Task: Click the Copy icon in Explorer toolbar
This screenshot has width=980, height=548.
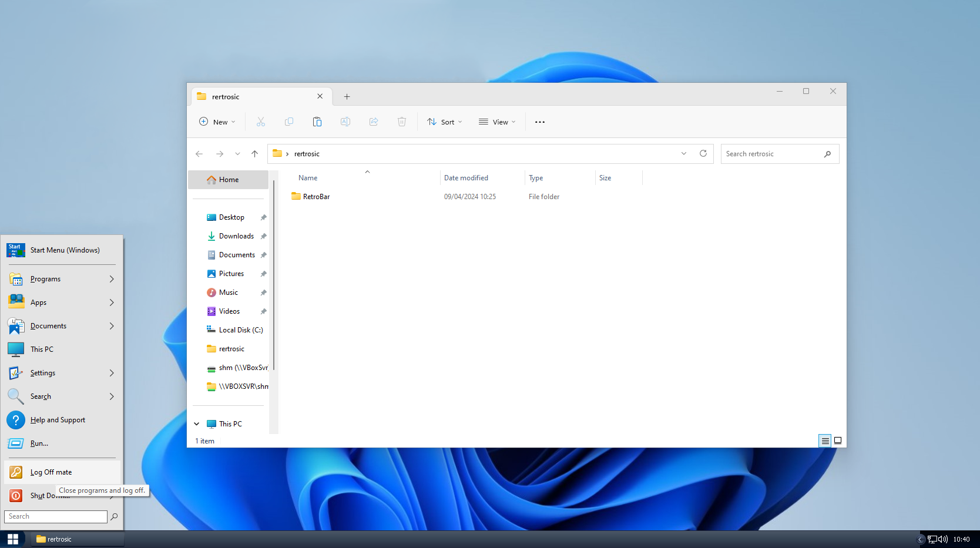Action: click(289, 122)
